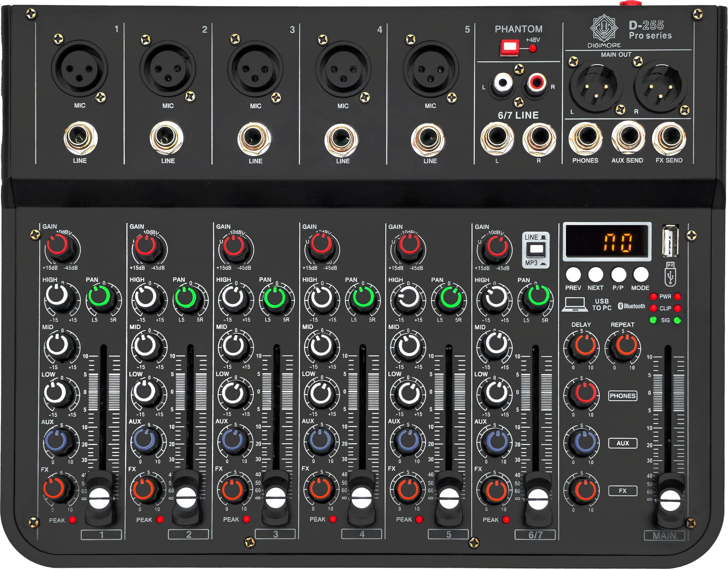The height and width of the screenshot is (569, 728).
Task: Click the 6/7 LINE L jack
Action: pyautogui.click(x=497, y=138)
